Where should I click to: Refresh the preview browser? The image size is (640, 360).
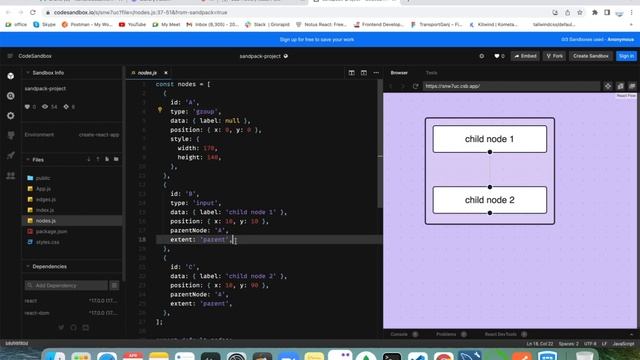click(x=416, y=86)
